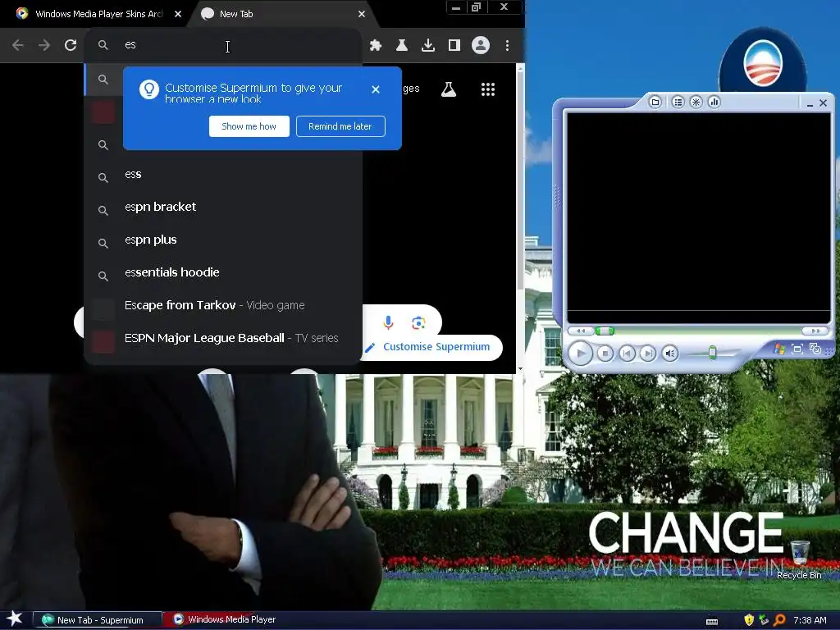
Task: Open the flask experiments icon in the browser toolbar
Action: tap(402, 46)
